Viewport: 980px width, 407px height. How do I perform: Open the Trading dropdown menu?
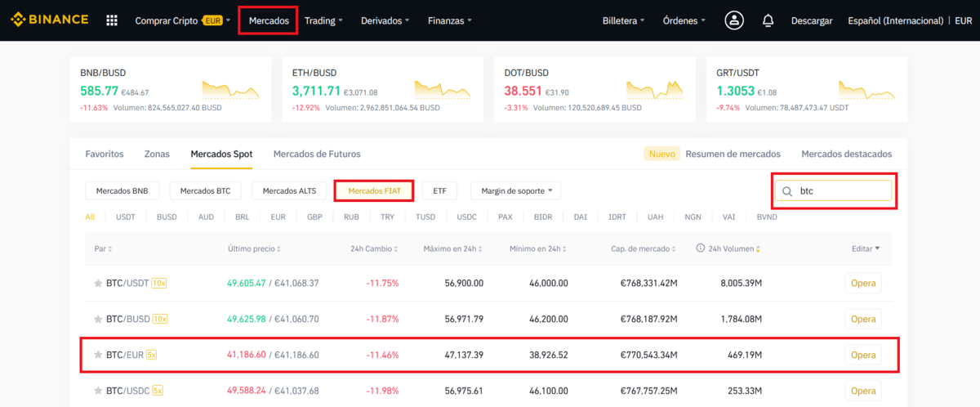[323, 20]
